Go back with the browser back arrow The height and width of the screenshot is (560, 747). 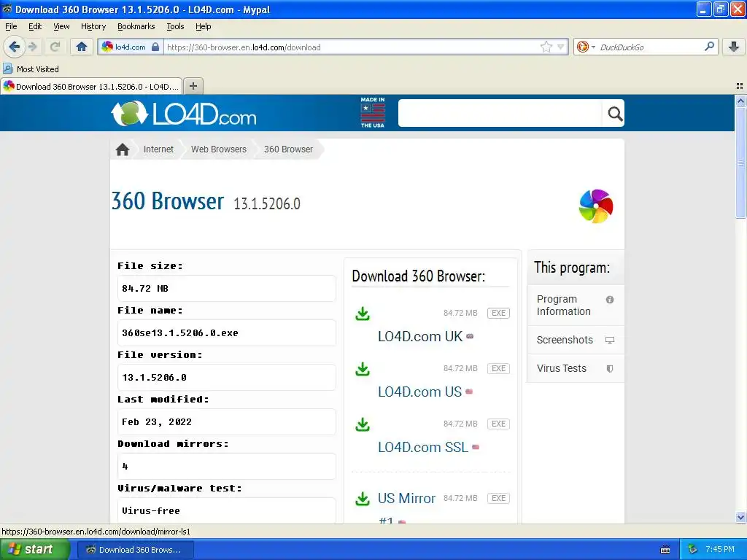click(x=14, y=47)
